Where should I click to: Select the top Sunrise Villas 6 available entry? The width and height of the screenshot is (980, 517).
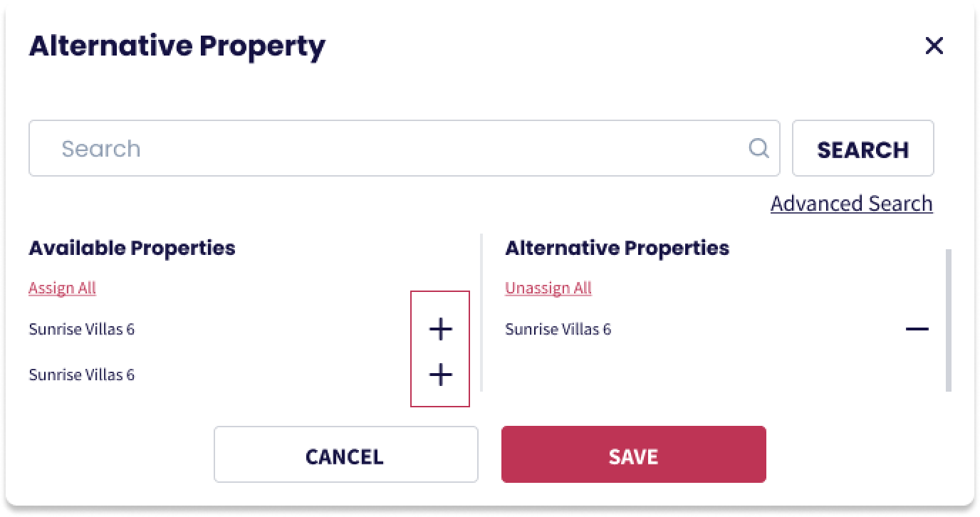coord(82,329)
